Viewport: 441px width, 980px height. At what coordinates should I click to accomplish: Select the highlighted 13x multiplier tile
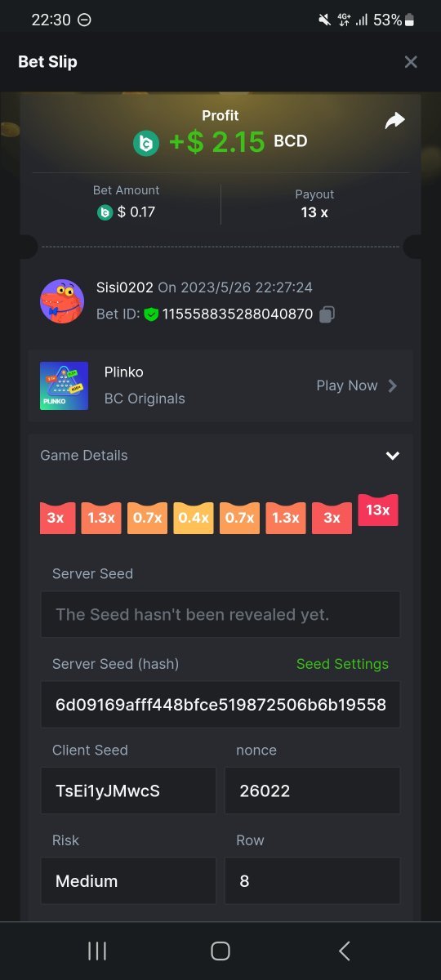[378, 510]
